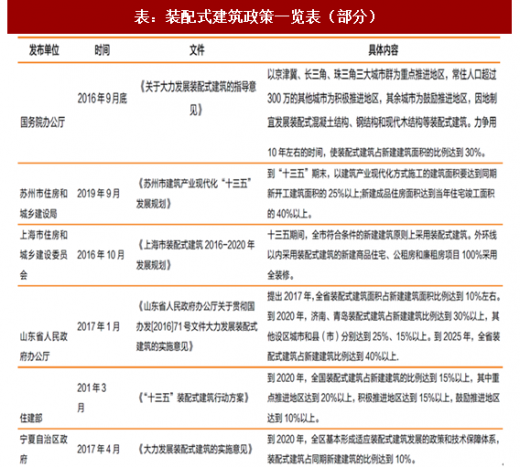
Task: Click the 关于大力发展装配式建筑的指导意见 document title
Action: coord(198,99)
